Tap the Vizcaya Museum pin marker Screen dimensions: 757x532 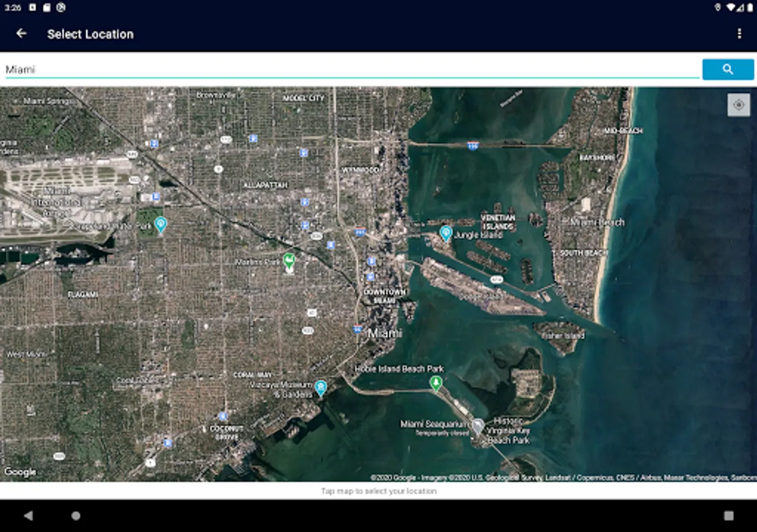321,388
